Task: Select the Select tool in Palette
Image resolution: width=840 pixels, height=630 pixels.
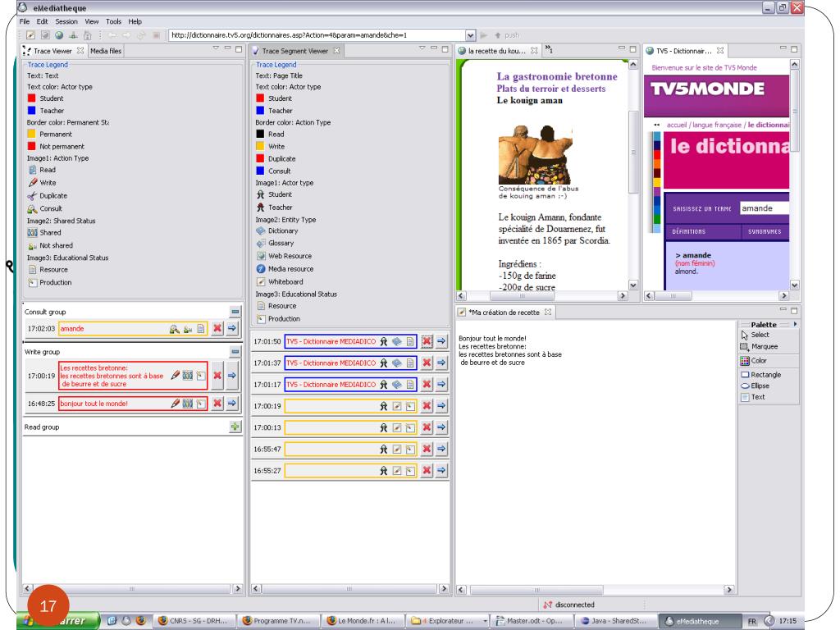Action: tap(756, 335)
